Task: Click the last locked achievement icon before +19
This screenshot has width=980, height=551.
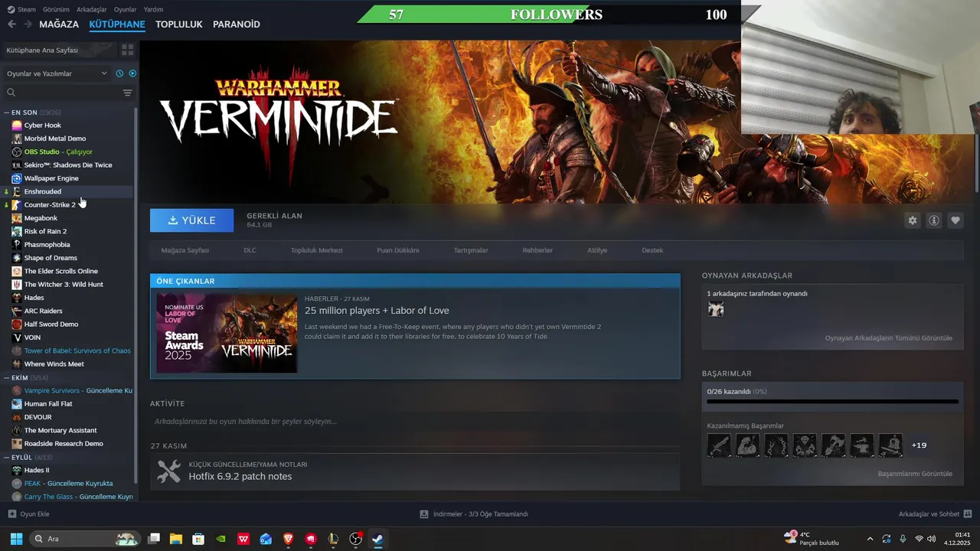Action: pos(890,445)
